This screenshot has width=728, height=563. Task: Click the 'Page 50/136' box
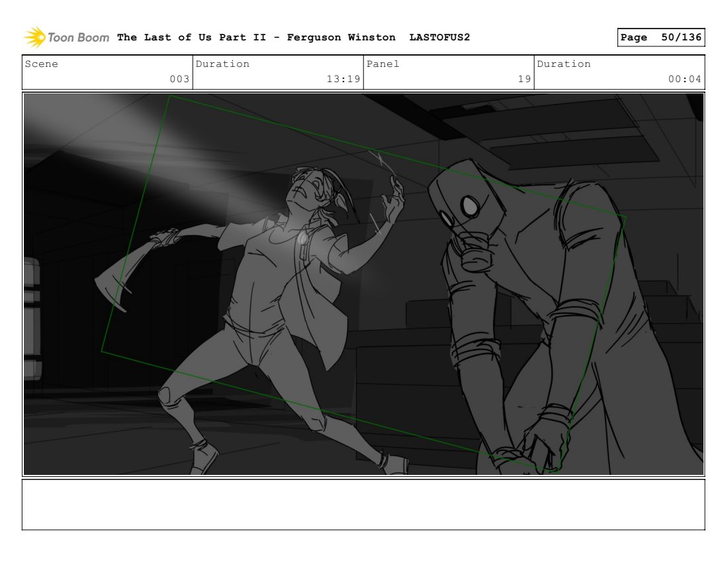[661, 37]
